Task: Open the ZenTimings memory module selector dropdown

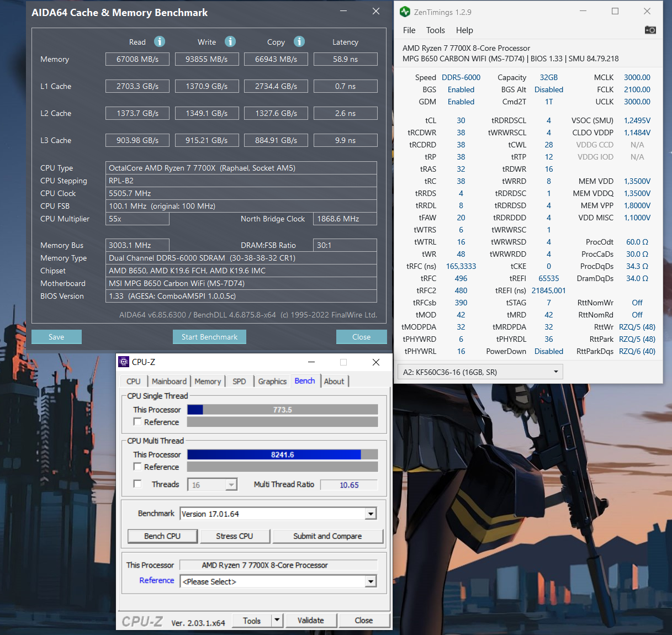Action: pyautogui.click(x=480, y=372)
